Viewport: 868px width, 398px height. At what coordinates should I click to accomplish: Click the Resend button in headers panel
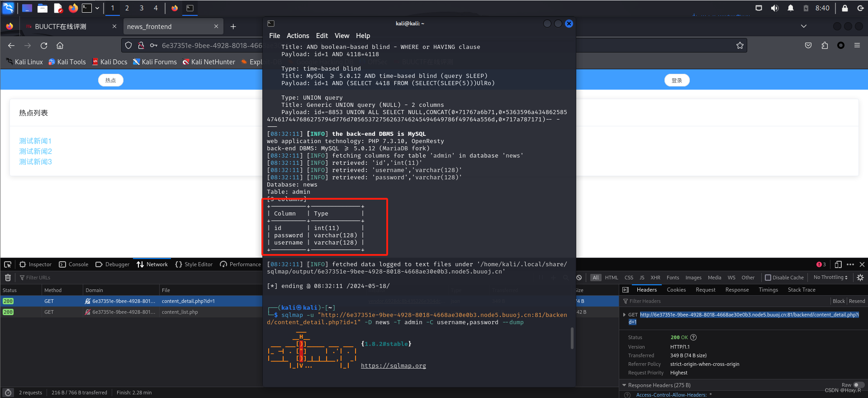point(857,301)
